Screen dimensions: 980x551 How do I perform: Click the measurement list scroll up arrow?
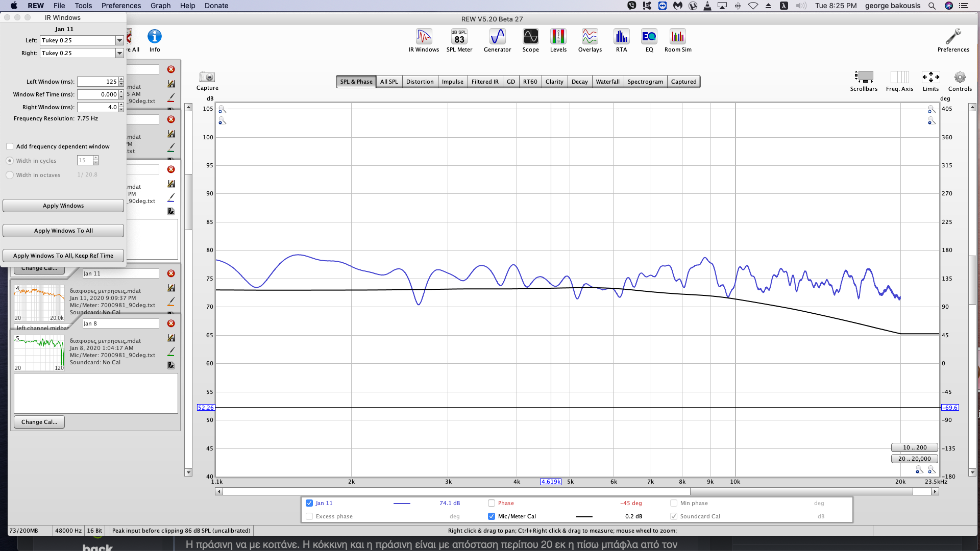[x=188, y=107]
